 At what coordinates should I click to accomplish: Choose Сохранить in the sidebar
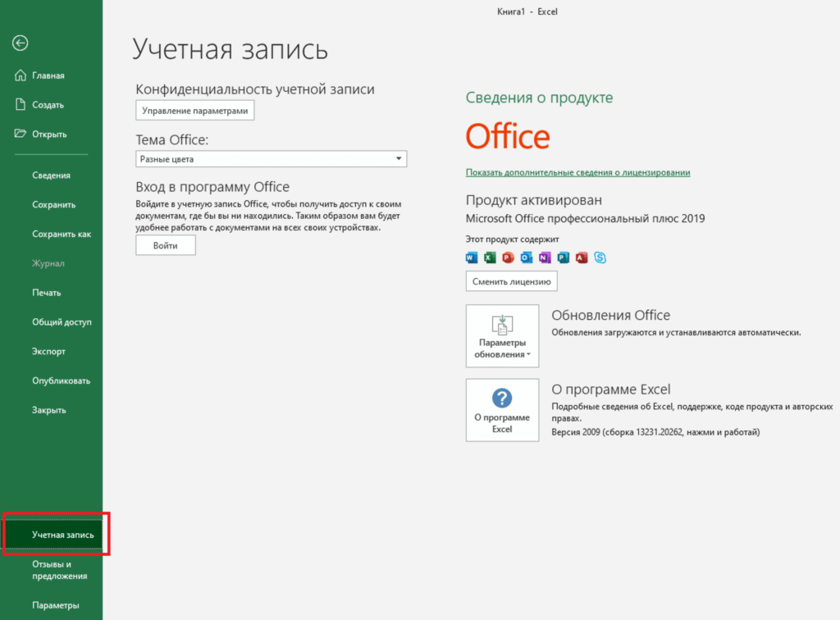[x=52, y=204]
